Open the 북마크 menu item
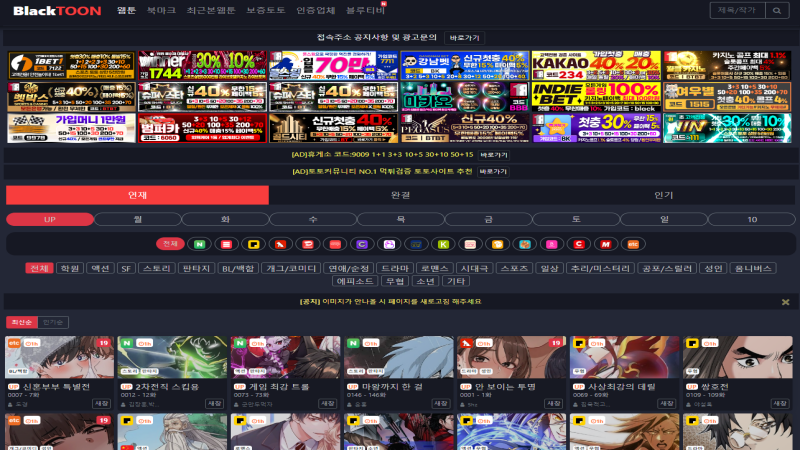This screenshot has width=800, height=450. coord(160,10)
